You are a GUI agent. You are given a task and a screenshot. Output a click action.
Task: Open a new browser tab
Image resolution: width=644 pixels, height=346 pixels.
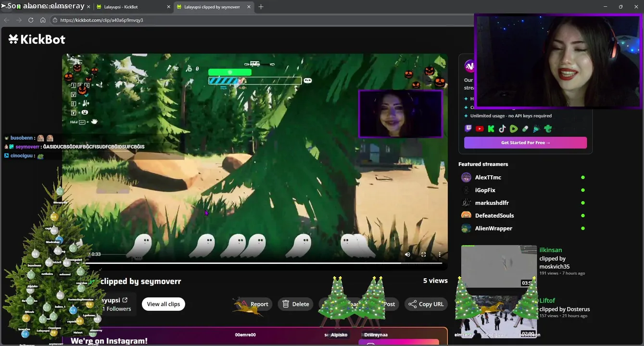pyautogui.click(x=261, y=7)
